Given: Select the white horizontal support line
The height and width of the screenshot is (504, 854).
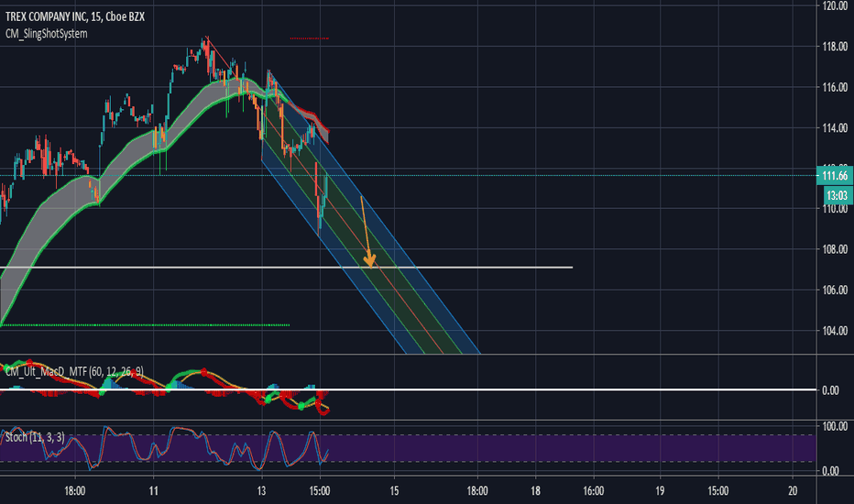Looking at the screenshot, I should point(286,268).
